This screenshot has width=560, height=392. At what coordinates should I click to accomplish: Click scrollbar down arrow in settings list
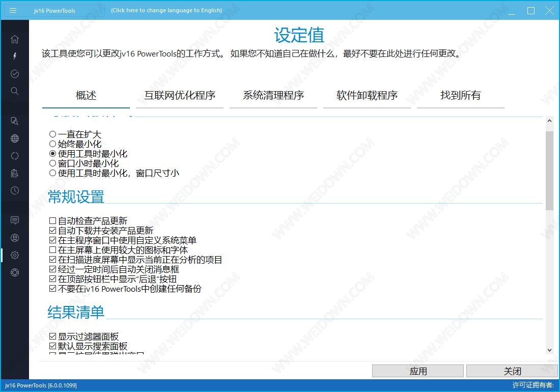pyautogui.click(x=549, y=350)
